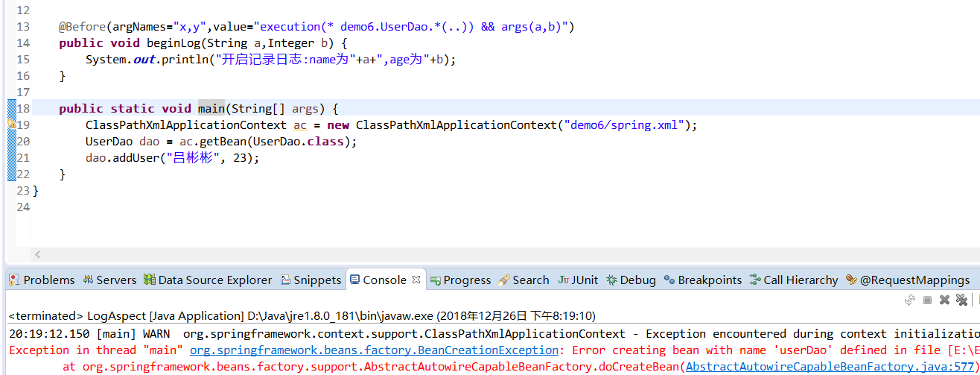The image size is (980, 375).
Task: Click the Problems tab icon
Action: click(14, 280)
